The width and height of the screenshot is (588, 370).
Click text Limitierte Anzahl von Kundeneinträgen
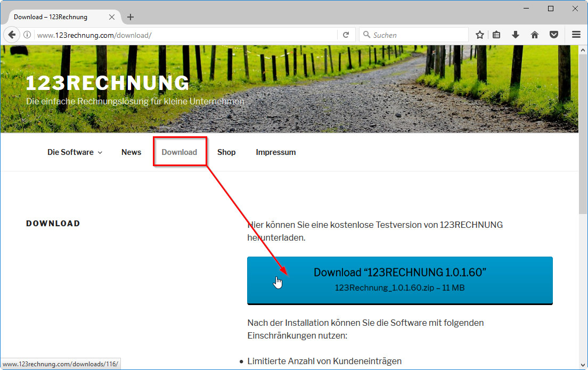[x=324, y=361]
